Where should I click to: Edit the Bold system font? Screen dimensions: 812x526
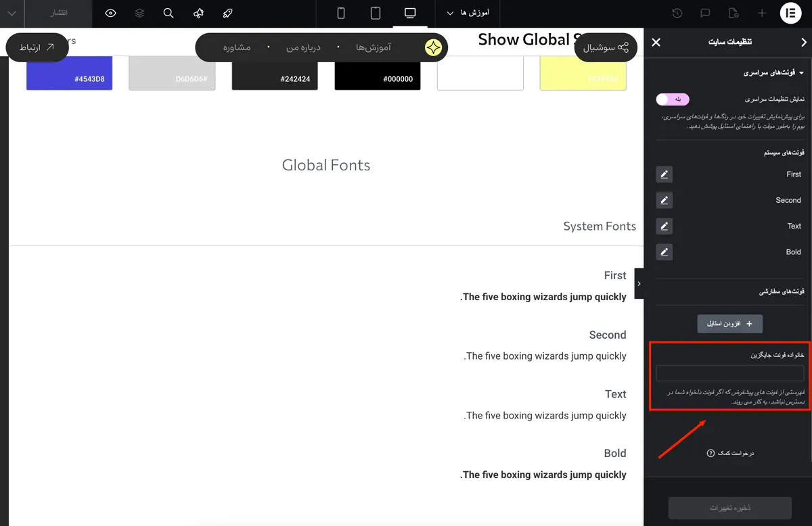pos(664,252)
